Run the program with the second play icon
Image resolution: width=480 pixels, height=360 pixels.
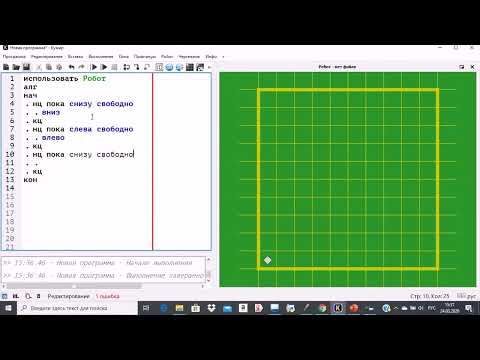tap(104, 67)
